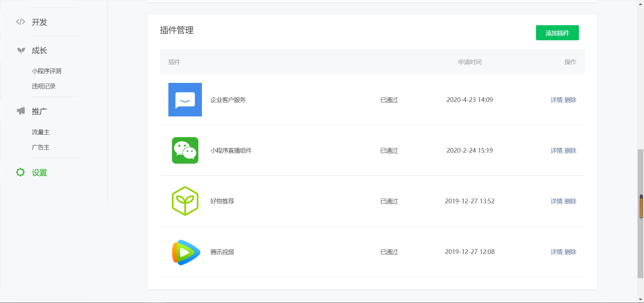Click the date 2019-12-27 13:52

(x=470, y=201)
